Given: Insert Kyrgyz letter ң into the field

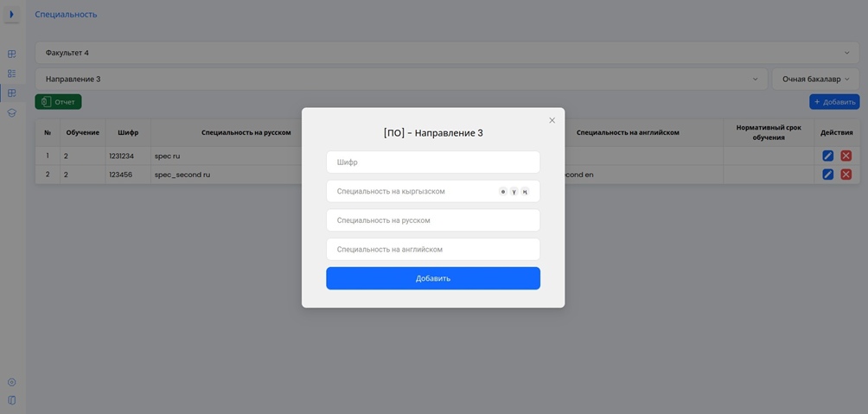Looking at the screenshot, I should tap(525, 192).
